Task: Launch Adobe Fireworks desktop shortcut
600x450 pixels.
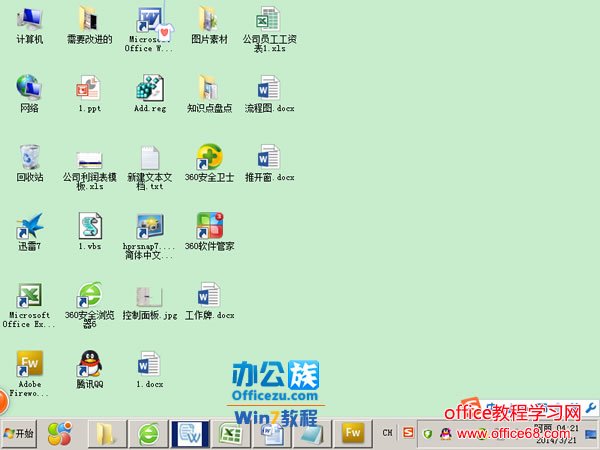Action: (29, 374)
